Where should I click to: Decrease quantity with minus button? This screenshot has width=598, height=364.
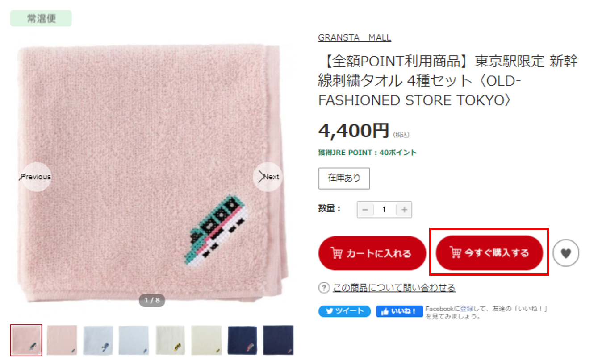(x=365, y=210)
